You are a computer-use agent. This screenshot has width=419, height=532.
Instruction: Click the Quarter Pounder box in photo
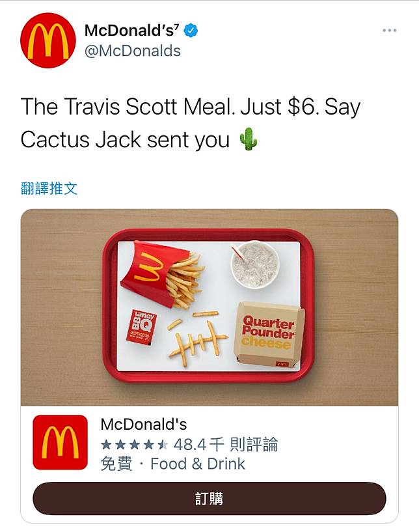pos(269,335)
